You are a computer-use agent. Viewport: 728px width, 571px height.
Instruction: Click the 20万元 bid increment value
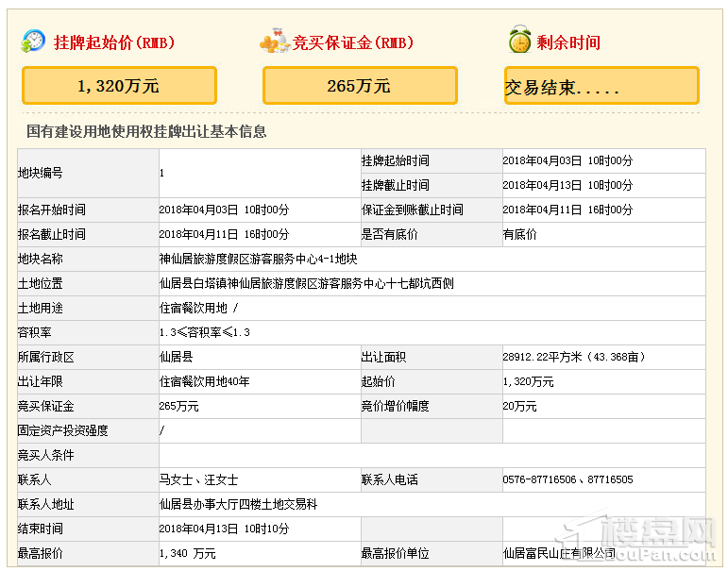tap(519, 406)
